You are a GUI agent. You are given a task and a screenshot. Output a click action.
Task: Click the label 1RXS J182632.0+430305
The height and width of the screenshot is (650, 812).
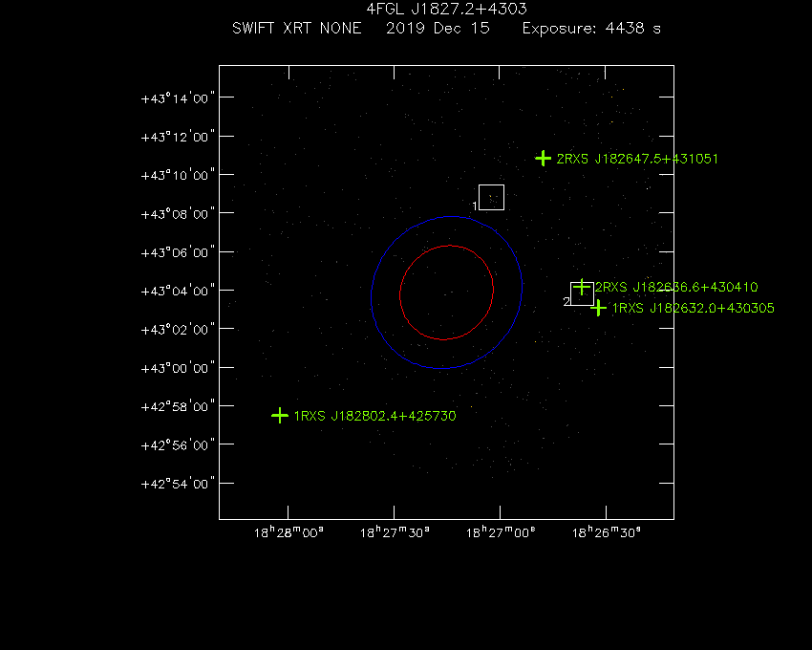(693, 309)
